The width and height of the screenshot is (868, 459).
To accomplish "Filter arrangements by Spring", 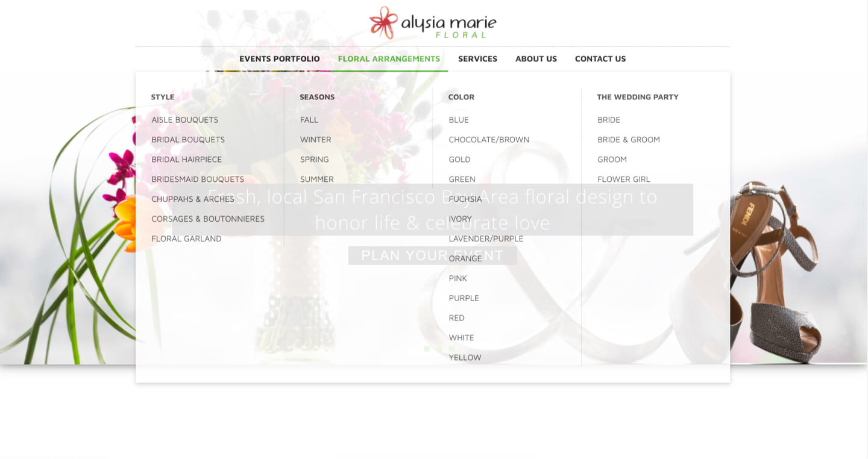I will (315, 160).
